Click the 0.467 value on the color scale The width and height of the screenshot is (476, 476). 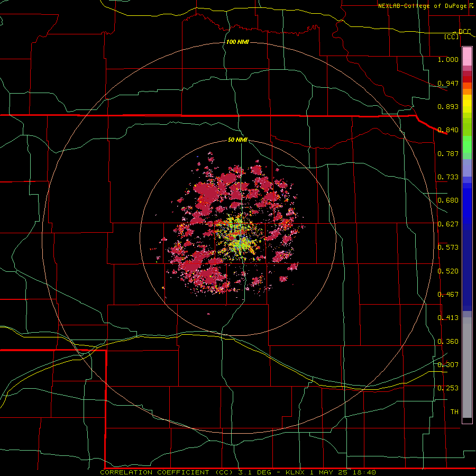tap(448, 295)
